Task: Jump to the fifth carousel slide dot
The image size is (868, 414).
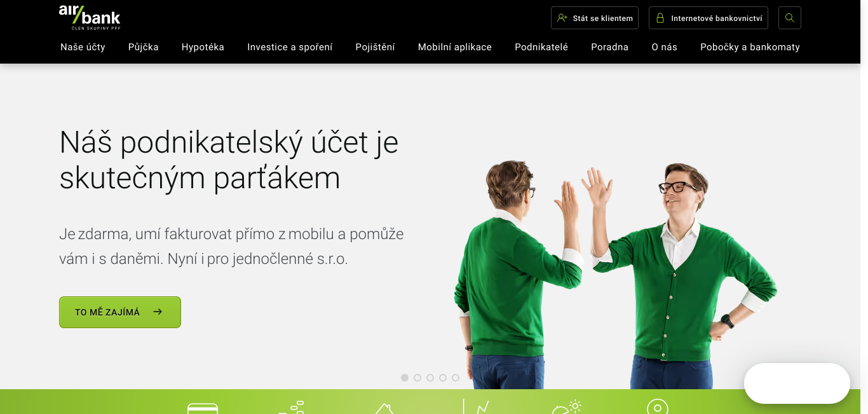Action: 456,378
